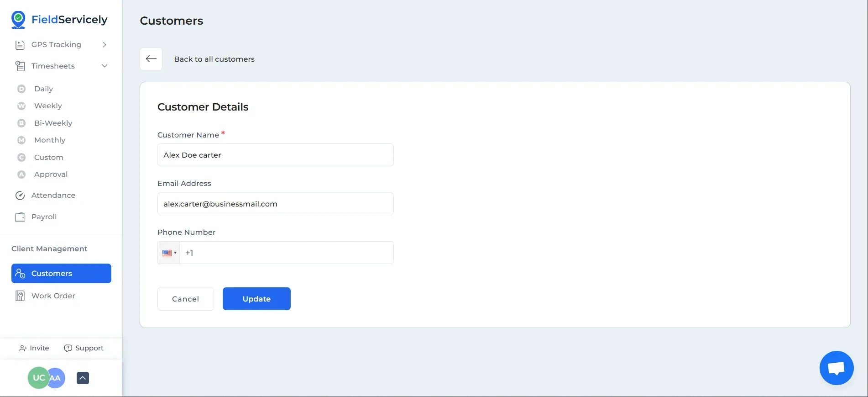
Task: Open the phone country flag dropdown
Action: click(x=169, y=253)
